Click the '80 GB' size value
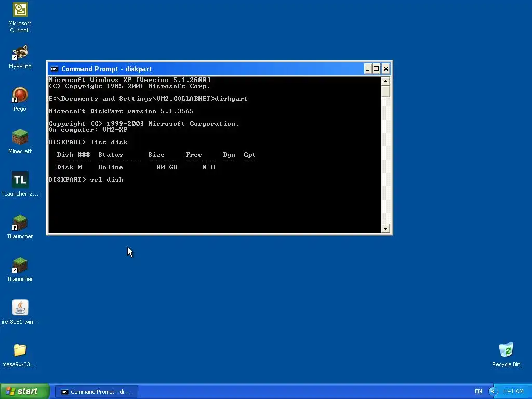Viewport: 532px width, 399px height. click(x=167, y=167)
